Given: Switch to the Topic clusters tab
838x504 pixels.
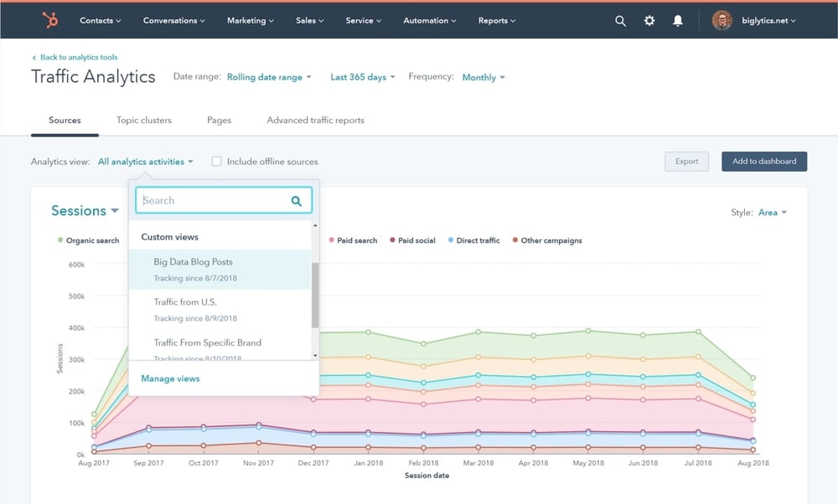Looking at the screenshot, I should pos(143,120).
